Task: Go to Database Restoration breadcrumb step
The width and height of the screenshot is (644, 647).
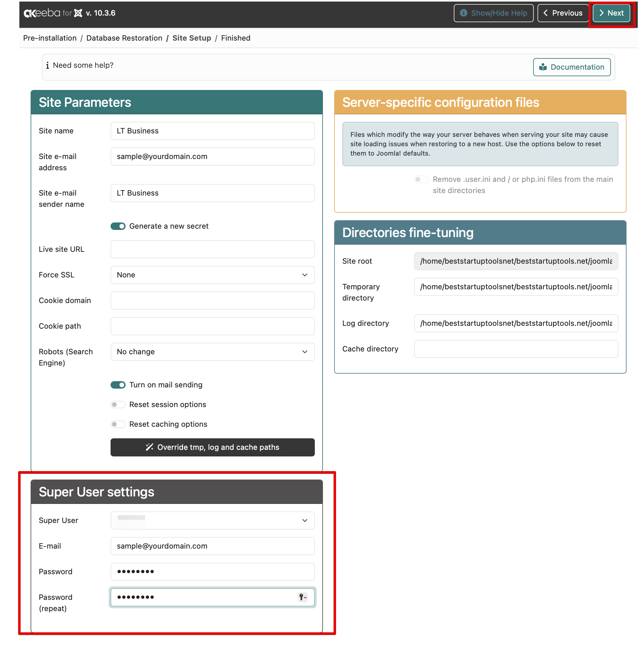Action: pos(124,38)
